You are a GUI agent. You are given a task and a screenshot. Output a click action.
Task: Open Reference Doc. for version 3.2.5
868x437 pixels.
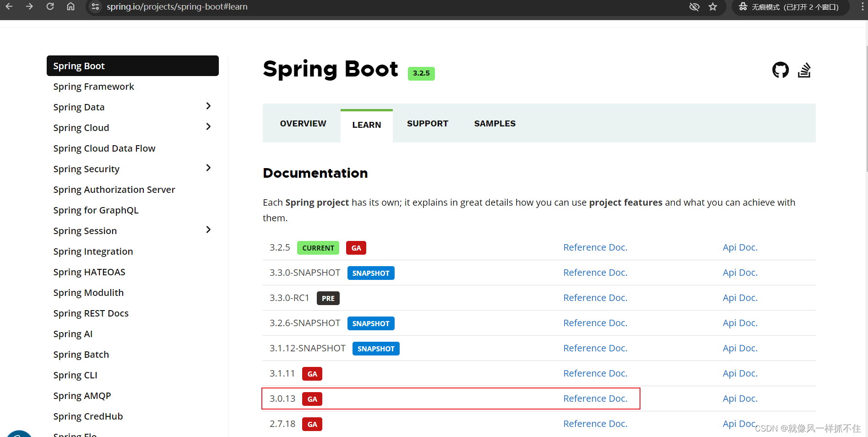coord(595,247)
